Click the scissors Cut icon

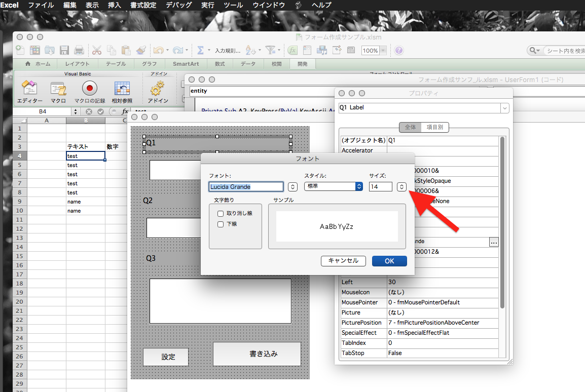click(x=96, y=50)
